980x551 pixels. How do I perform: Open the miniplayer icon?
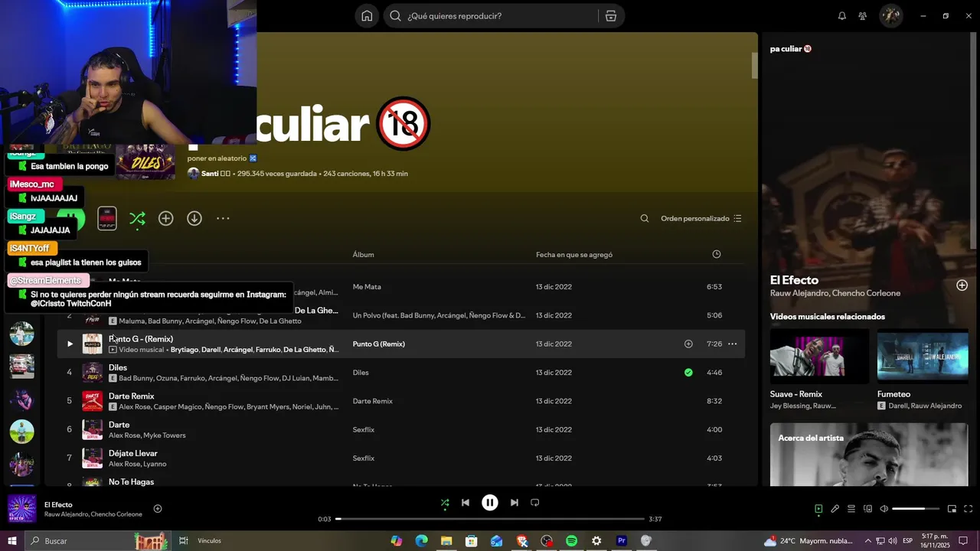click(x=952, y=509)
